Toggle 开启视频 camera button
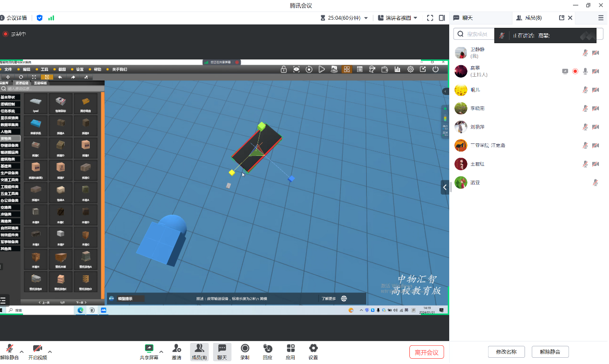The image size is (609, 364). (37, 349)
